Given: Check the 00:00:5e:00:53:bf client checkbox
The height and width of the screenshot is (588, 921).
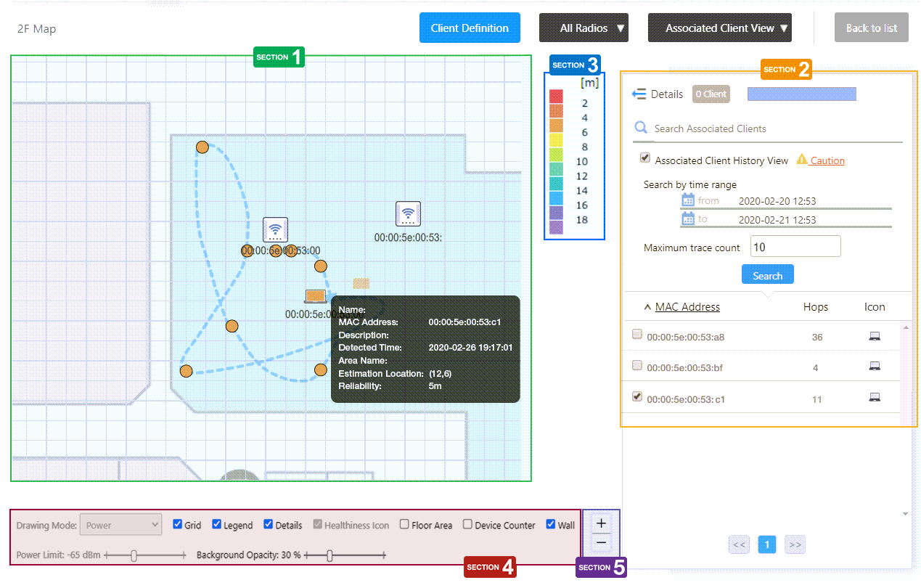Looking at the screenshot, I should (637, 365).
